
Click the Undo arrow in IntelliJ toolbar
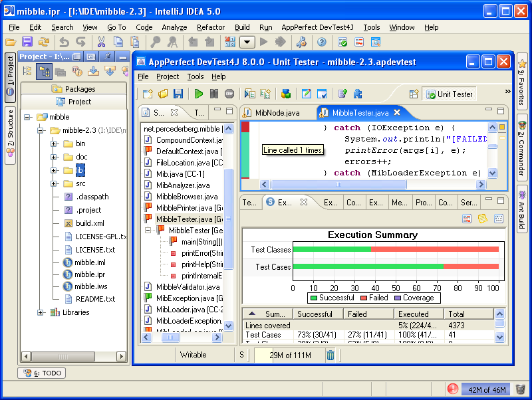(64, 42)
